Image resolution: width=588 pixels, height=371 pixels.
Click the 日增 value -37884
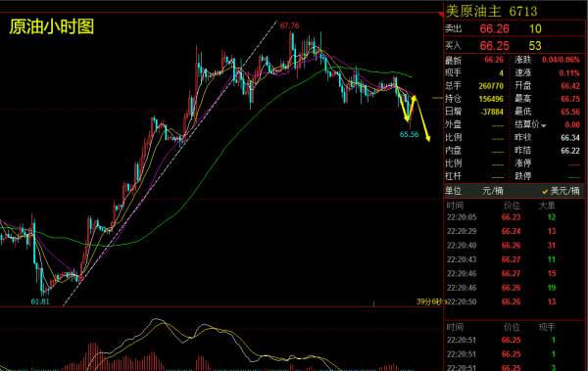pos(492,112)
